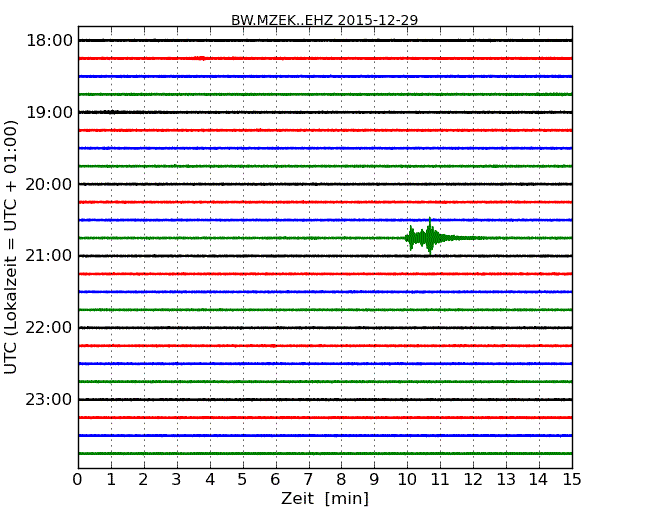This screenshot has width=650, height=520.
Task: Click the plot title BW.MZEK..EHZ 2015-12-29
Action: pyautogui.click(x=324, y=20)
